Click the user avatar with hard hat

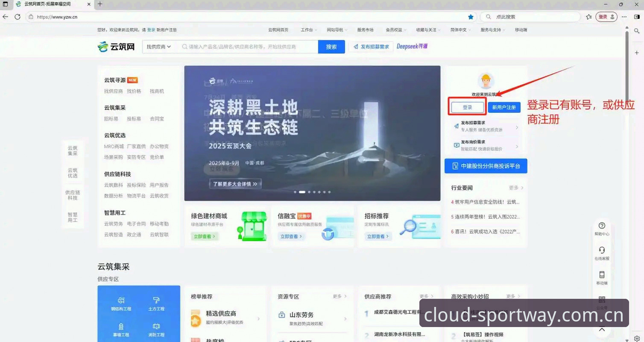[486, 81]
